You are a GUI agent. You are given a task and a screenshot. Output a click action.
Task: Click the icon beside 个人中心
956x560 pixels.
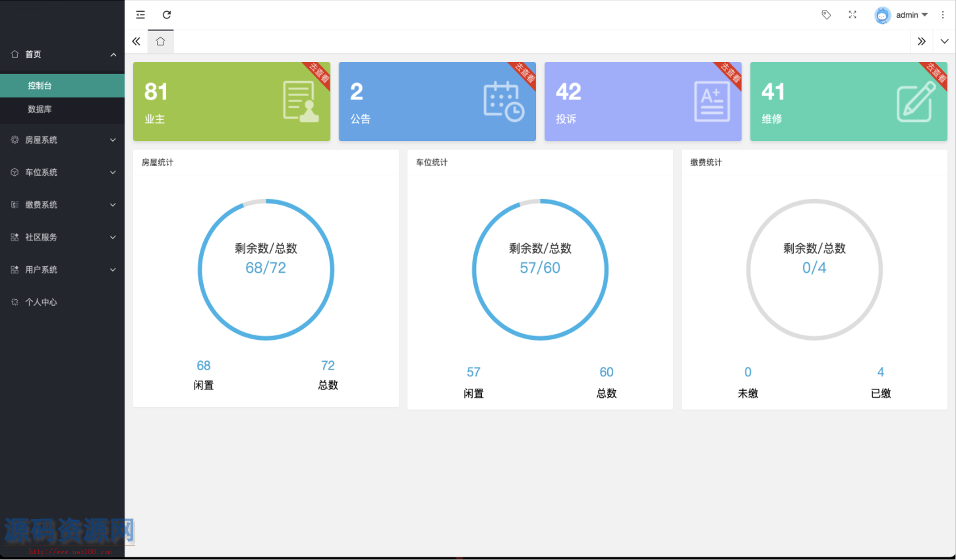[15, 302]
